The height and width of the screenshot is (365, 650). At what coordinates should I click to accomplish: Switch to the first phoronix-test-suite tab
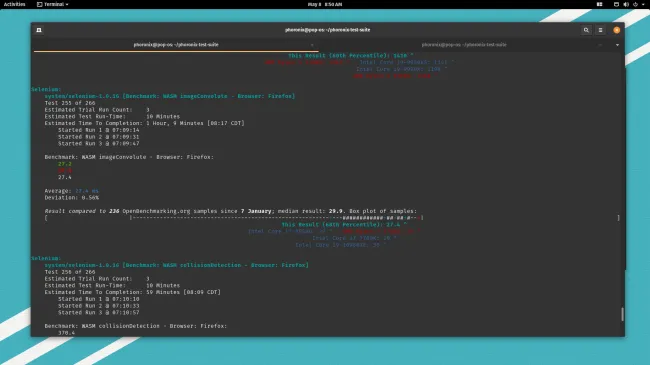click(x=176, y=44)
